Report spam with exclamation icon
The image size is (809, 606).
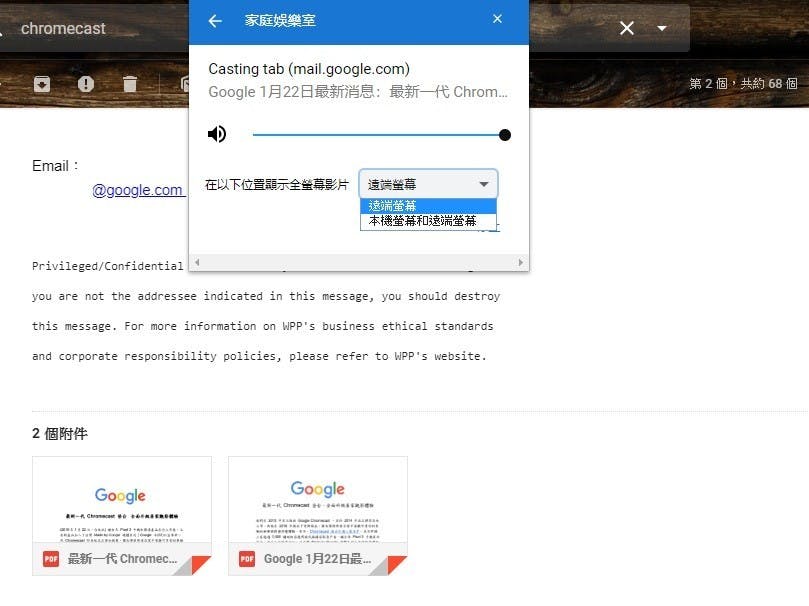point(86,84)
